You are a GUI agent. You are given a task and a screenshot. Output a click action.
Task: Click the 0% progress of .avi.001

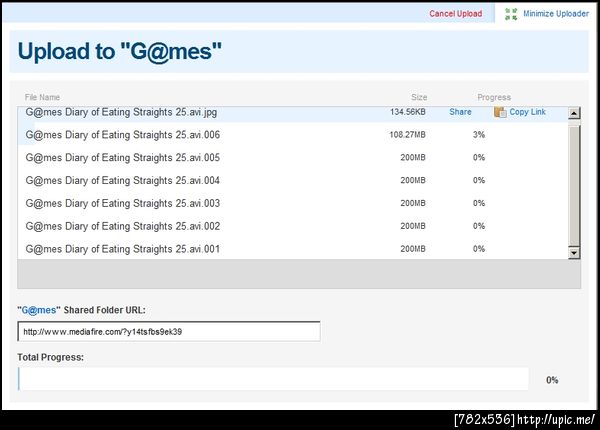(x=479, y=249)
